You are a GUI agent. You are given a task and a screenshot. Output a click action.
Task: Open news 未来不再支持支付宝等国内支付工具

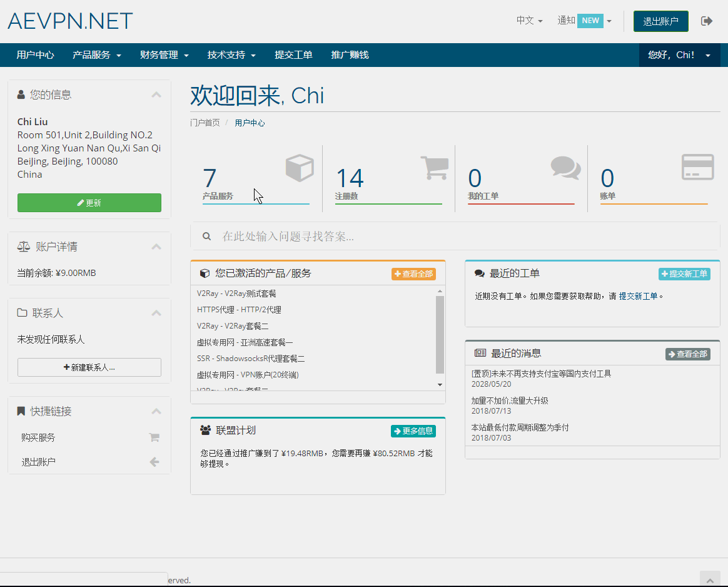[542, 374]
